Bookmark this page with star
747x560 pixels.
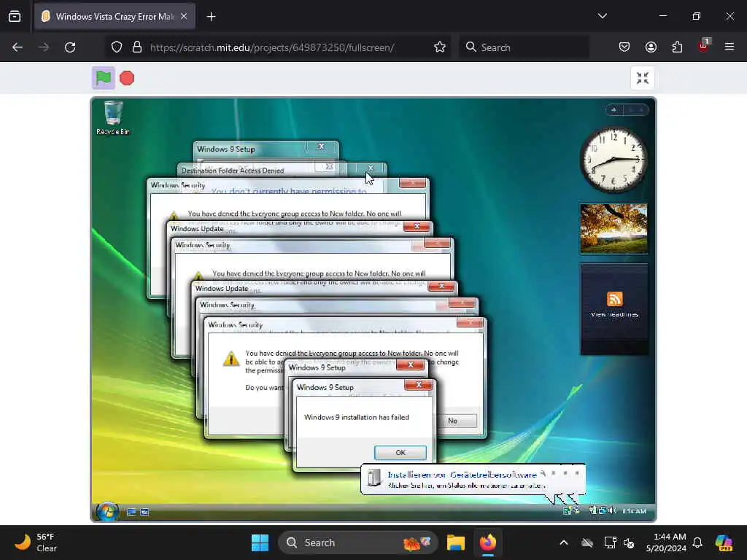pyautogui.click(x=440, y=47)
